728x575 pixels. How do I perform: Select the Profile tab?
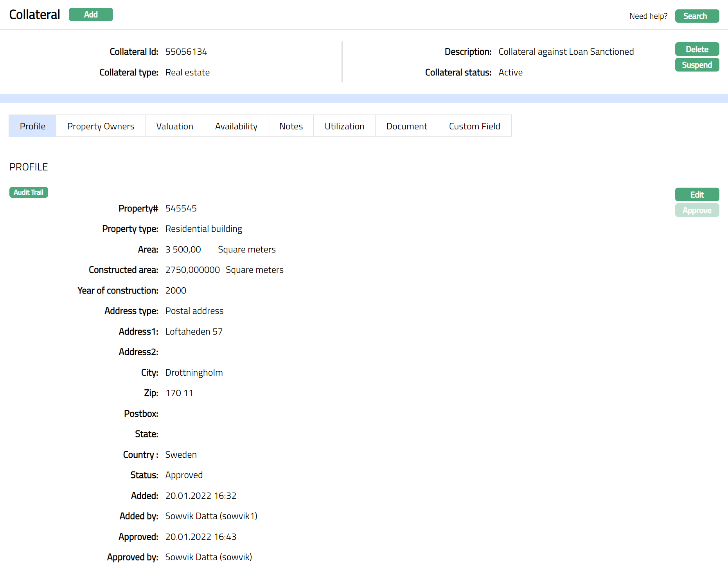pyautogui.click(x=32, y=126)
